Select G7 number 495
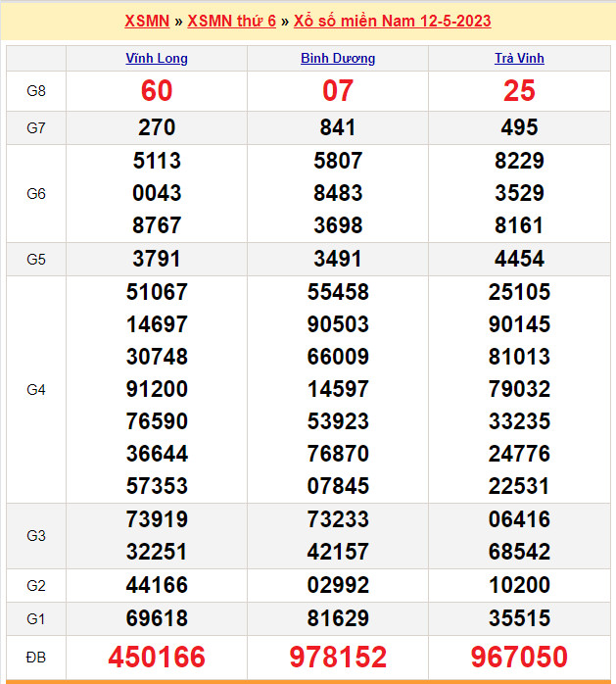This screenshot has height=684, width=616. point(519,127)
